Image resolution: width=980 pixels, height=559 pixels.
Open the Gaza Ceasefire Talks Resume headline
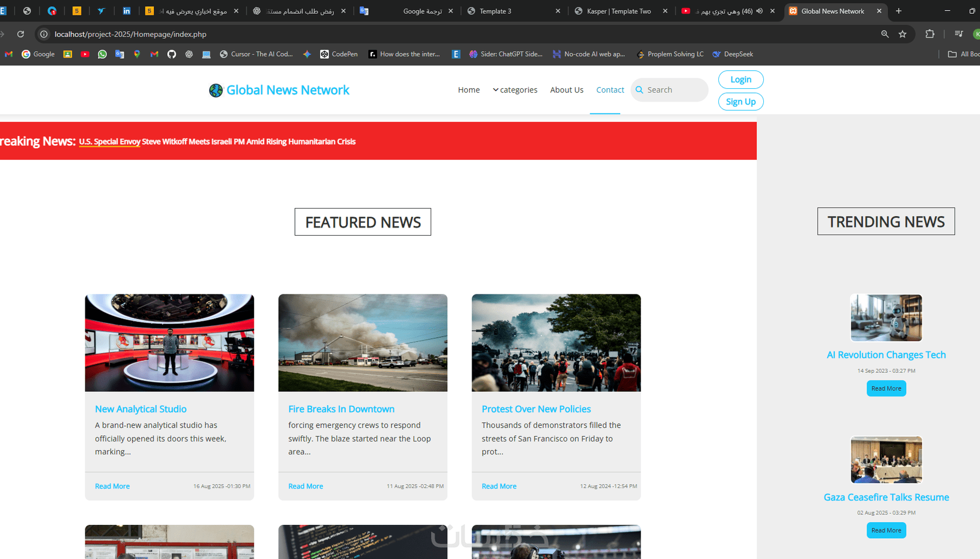pyautogui.click(x=886, y=497)
